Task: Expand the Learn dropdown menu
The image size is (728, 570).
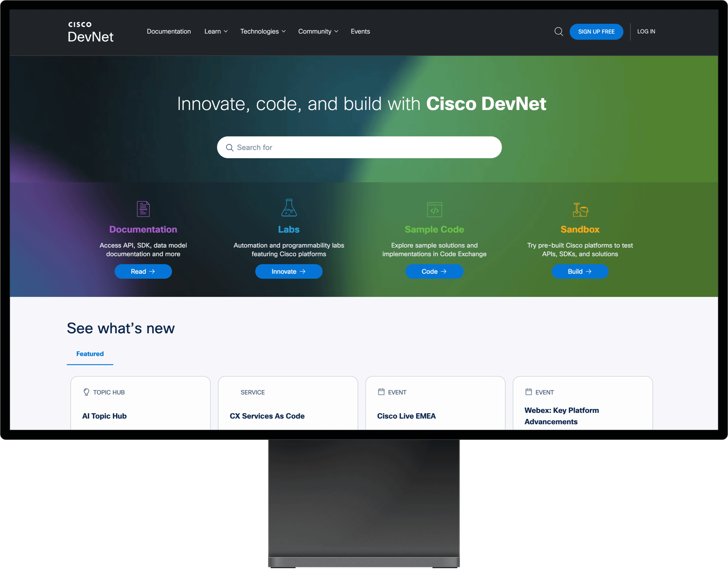Action: [216, 31]
